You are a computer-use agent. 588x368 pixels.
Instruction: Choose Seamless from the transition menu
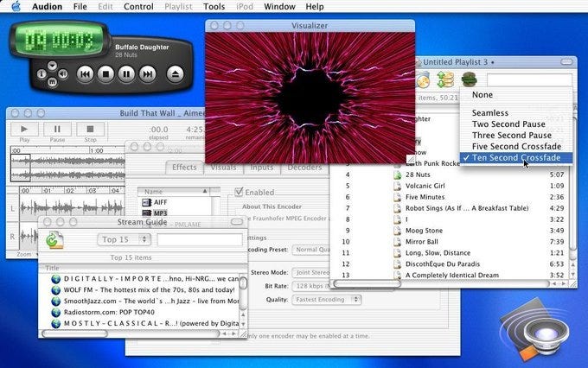tap(516, 113)
